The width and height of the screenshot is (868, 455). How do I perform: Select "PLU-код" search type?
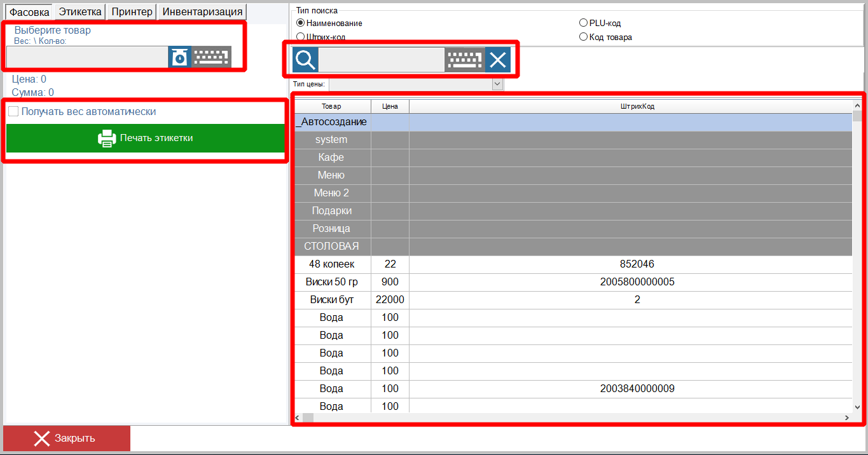(x=583, y=23)
